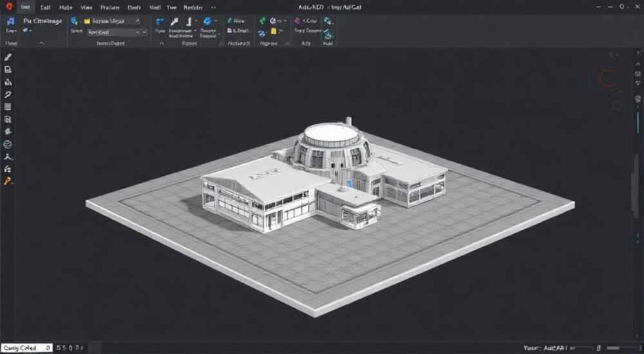Switch to the ribbon tab before the double chevron

pos(193,7)
